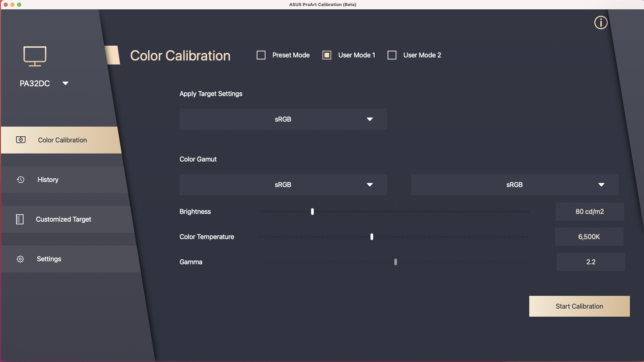Enable the User Mode 2 checkbox
Image resolution: width=644 pixels, height=362 pixels.
point(392,55)
